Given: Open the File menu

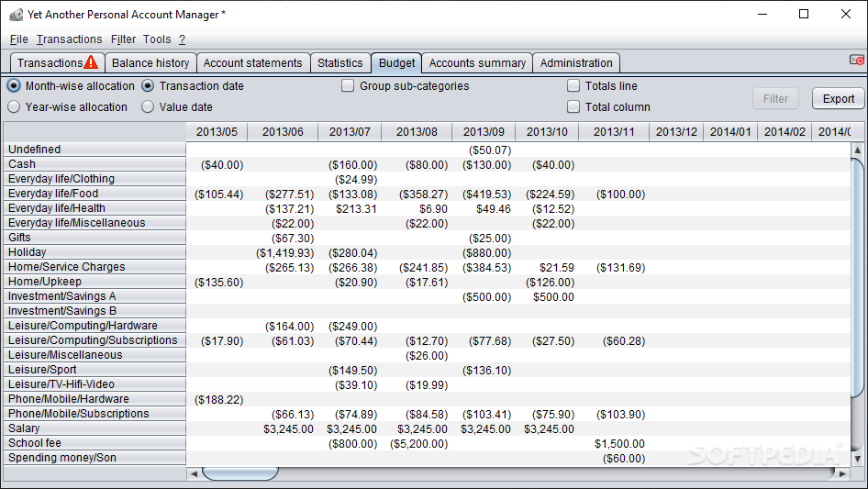Looking at the screenshot, I should pyautogui.click(x=19, y=39).
